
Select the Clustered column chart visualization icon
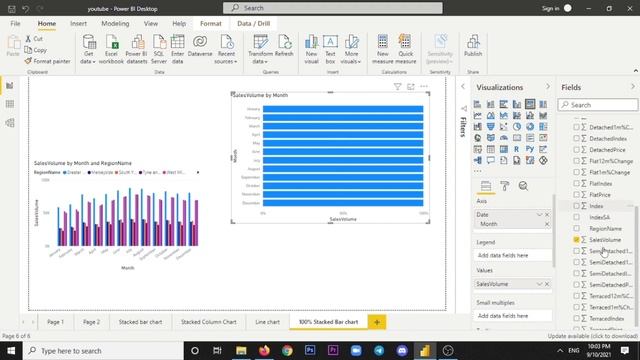517,104
